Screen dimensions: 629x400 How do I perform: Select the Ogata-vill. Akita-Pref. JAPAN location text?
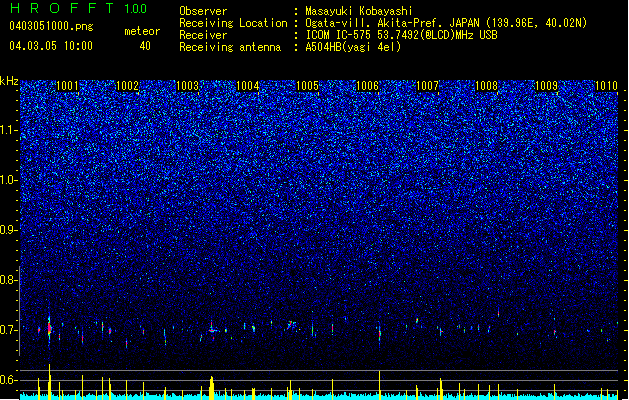446,23
